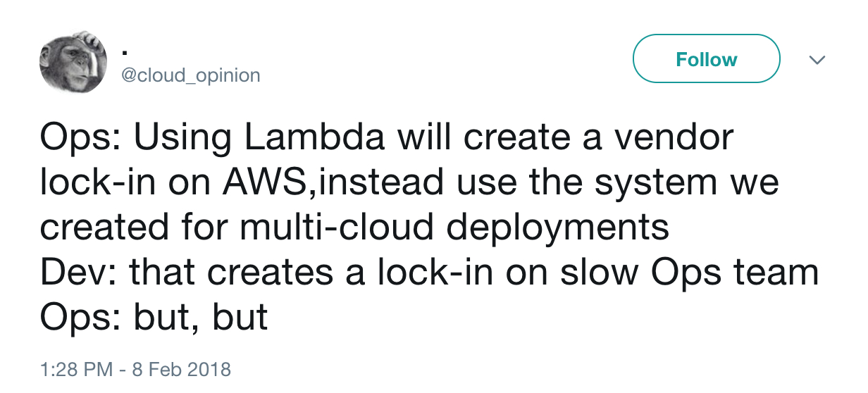
Task: Open the @cloud_opinion handle link
Action: (x=190, y=75)
